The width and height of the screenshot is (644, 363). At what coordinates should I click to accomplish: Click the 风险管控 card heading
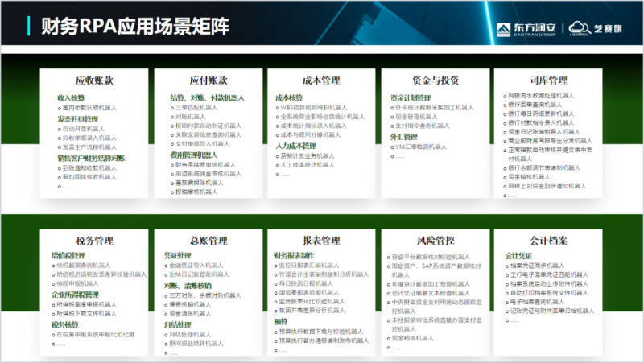click(435, 241)
